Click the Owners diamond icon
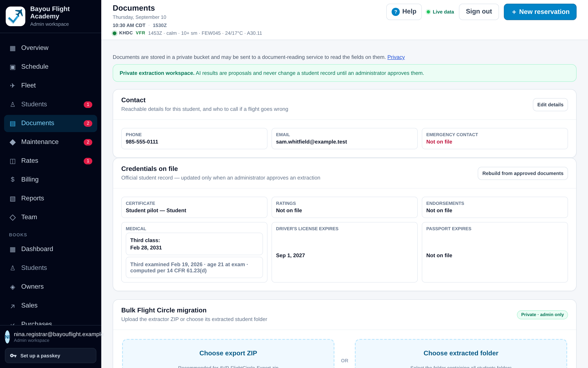This screenshot has width=588, height=368. pyautogui.click(x=13, y=287)
